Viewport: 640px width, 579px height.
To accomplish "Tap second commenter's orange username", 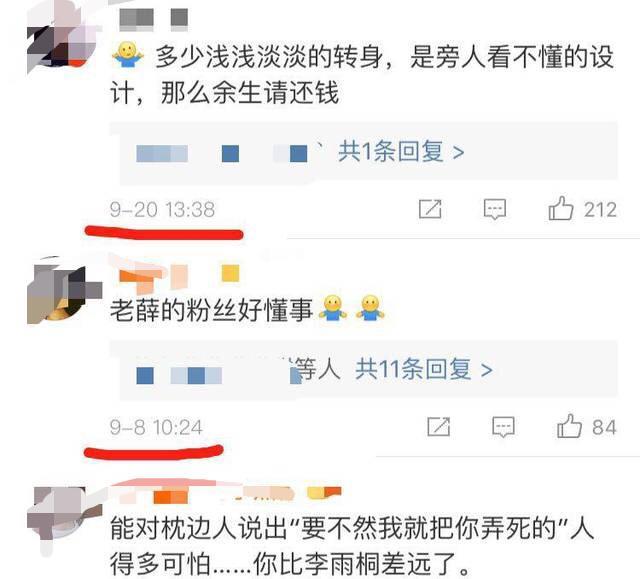I will coord(178,276).
